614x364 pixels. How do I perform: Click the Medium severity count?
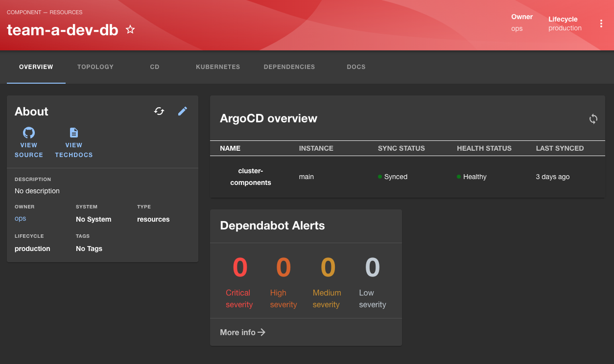coord(328,268)
